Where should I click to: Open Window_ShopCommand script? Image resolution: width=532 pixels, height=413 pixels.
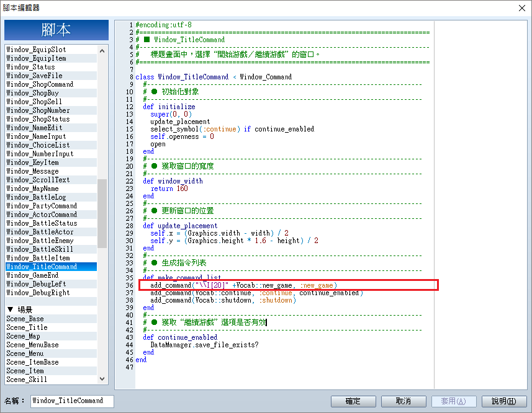(x=52, y=84)
